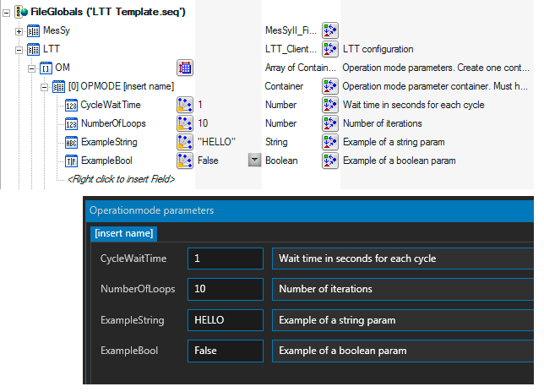Click the "Right click to insert Field" placeholder
This screenshot has height=392, width=544.
pyautogui.click(x=121, y=179)
